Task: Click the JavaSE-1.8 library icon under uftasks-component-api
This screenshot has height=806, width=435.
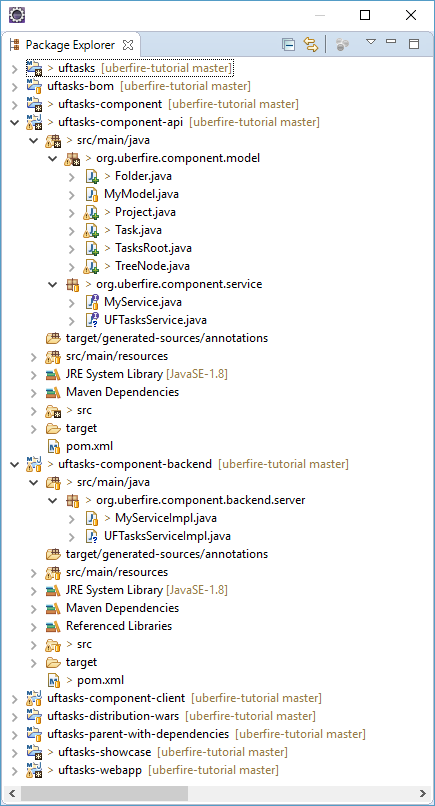Action: click(53, 374)
